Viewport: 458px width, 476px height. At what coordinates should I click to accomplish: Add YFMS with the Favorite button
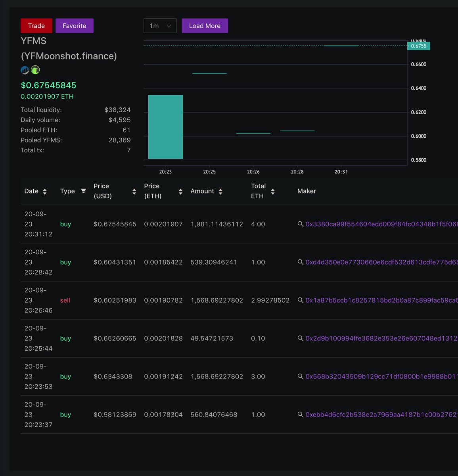[x=74, y=26]
